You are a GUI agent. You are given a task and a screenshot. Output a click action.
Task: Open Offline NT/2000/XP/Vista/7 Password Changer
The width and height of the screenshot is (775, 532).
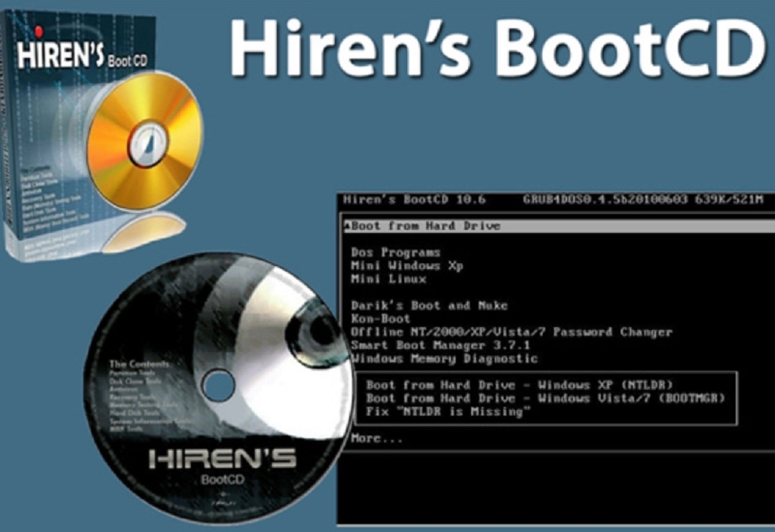click(x=511, y=332)
